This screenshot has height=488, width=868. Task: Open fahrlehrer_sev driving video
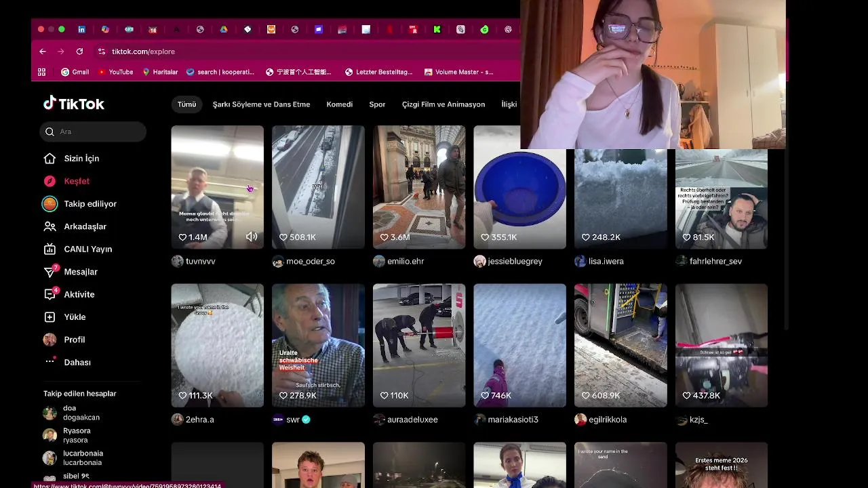pyautogui.click(x=722, y=198)
